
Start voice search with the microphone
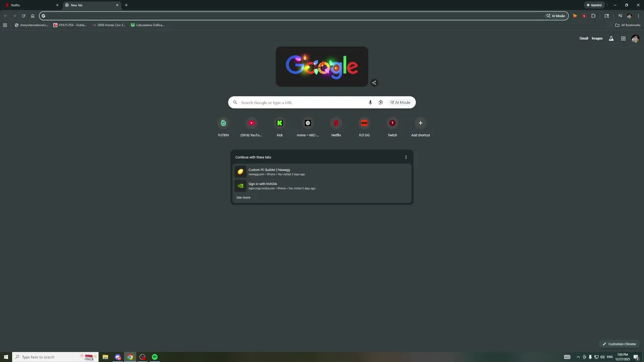pos(370,103)
